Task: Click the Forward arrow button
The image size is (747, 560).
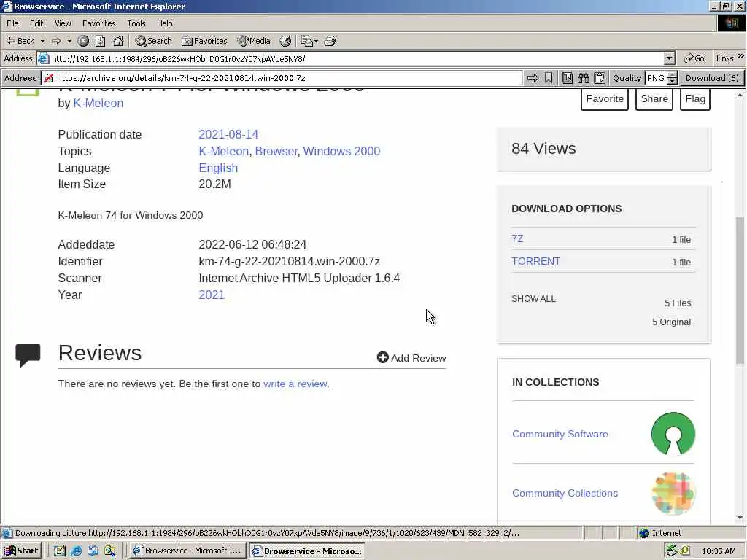Action: tap(56, 41)
